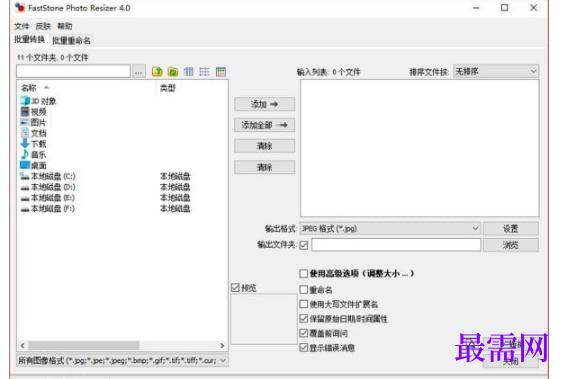Select the 桌面 folder

(33, 165)
